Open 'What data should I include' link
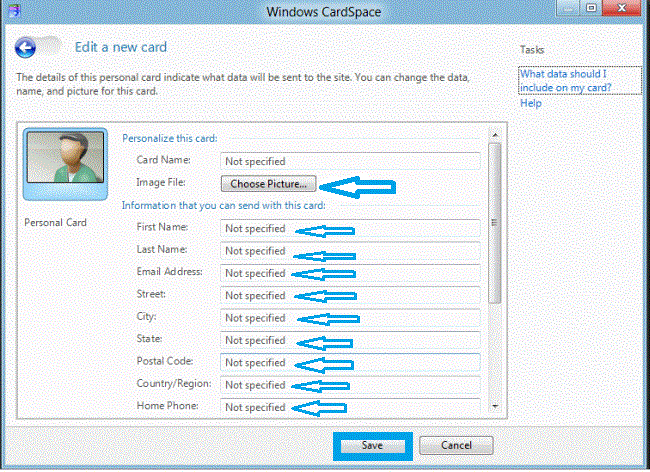This screenshot has width=650, height=472. pyautogui.click(x=565, y=81)
